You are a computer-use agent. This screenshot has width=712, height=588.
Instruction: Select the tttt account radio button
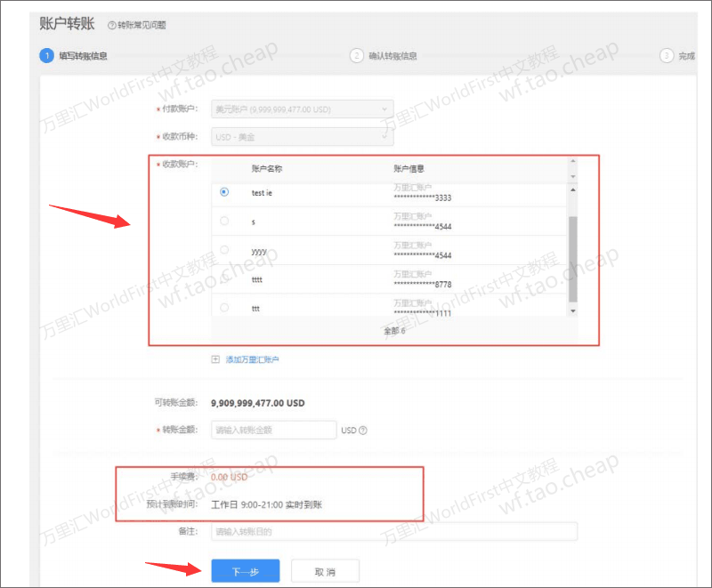[x=224, y=279]
